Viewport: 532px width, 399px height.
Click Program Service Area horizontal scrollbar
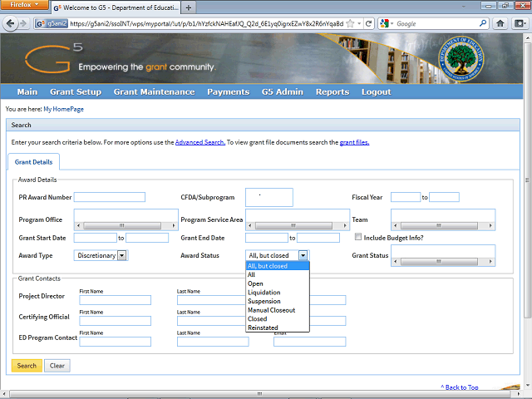click(x=298, y=225)
